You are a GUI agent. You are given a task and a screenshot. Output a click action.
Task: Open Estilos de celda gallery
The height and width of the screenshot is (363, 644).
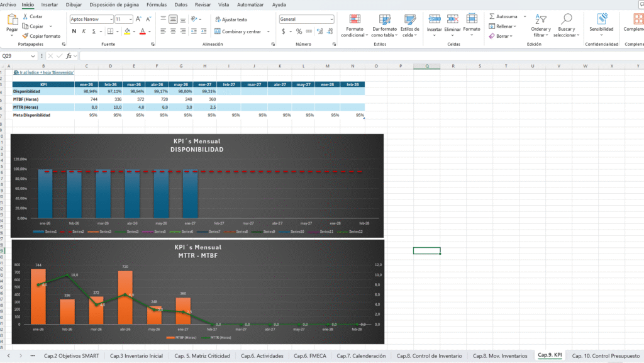tap(410, 25)
